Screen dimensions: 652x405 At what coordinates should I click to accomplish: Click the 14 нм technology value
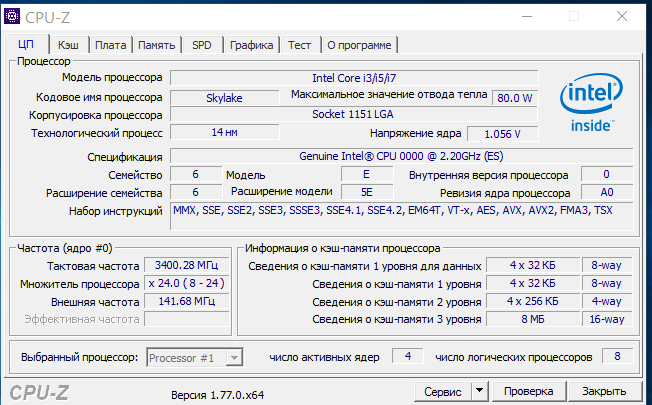(x=225, y=132)
